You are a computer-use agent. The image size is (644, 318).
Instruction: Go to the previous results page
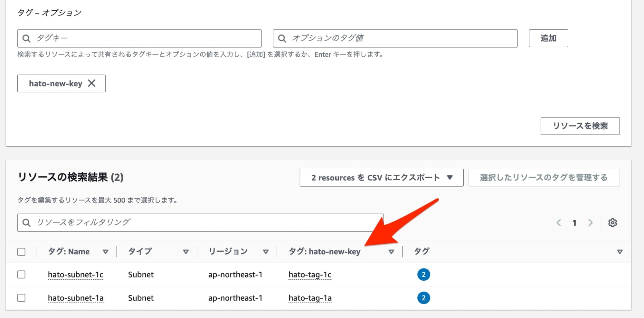tap(559, 223)
